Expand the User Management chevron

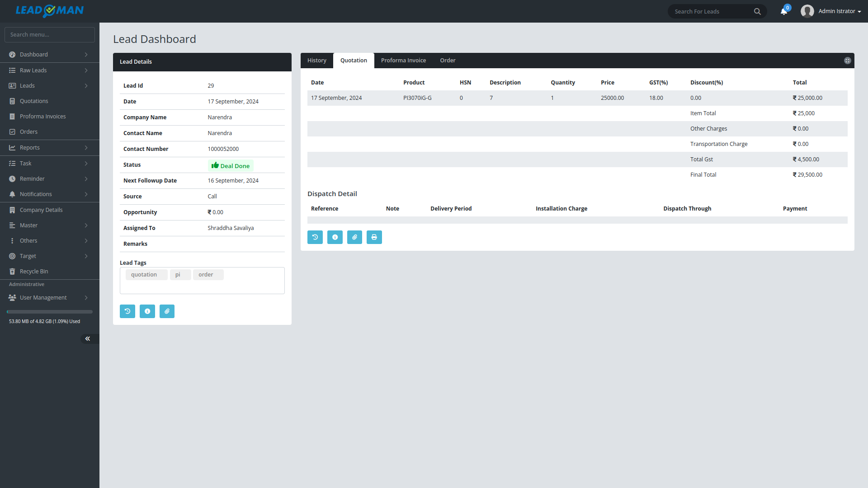(x=86, y=298)
